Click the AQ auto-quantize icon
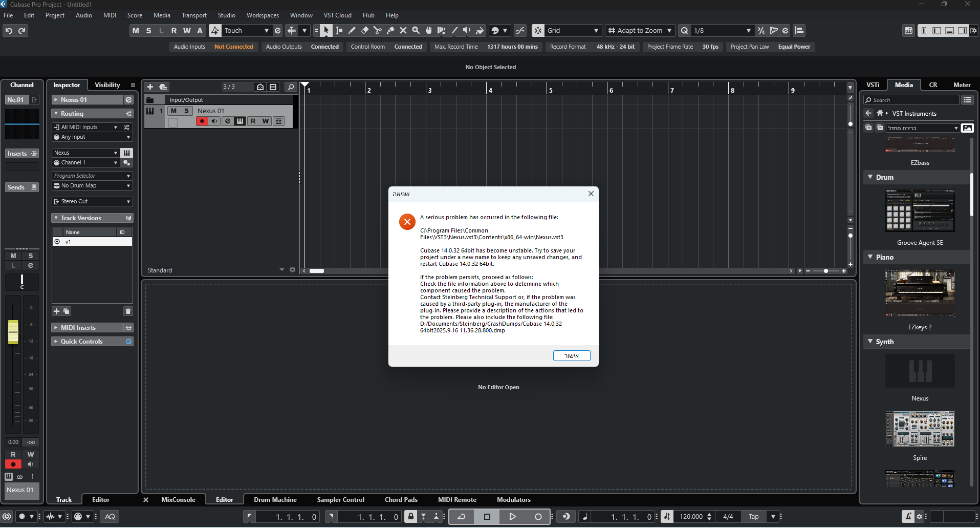 point(110,517)
